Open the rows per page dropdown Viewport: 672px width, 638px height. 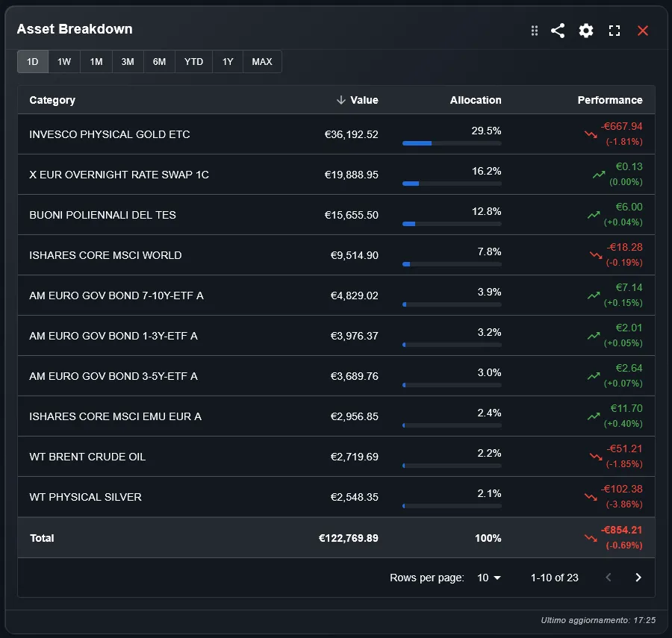coord(488,577)
